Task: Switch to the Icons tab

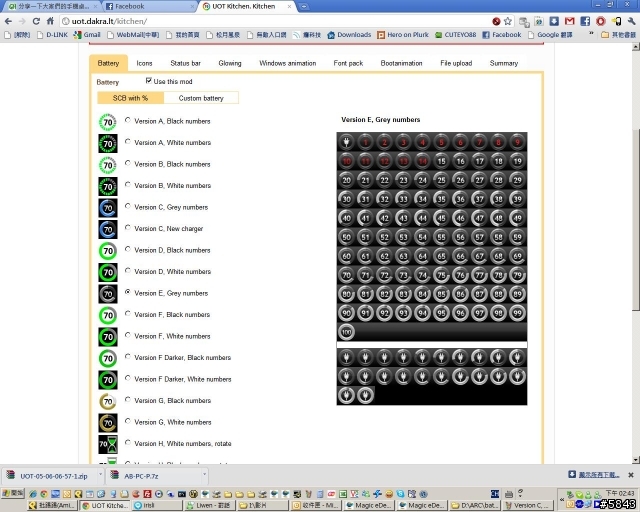Action: 144,63
